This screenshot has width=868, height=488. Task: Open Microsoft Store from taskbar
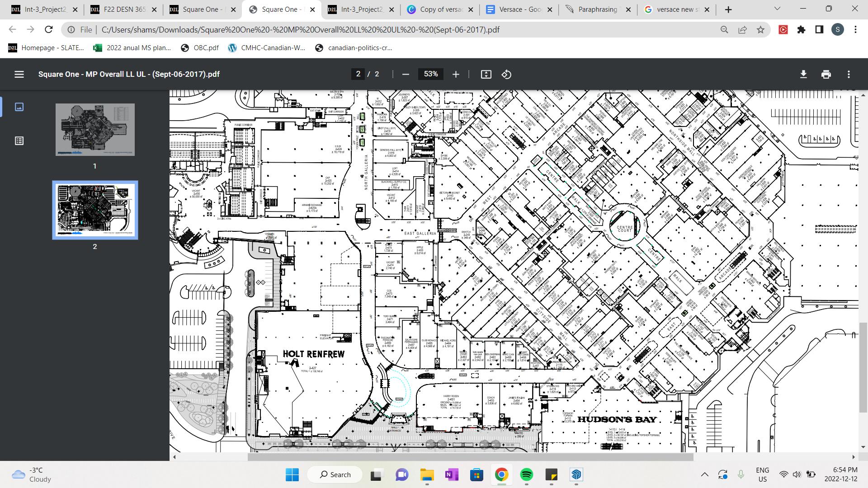coord(476,475)
